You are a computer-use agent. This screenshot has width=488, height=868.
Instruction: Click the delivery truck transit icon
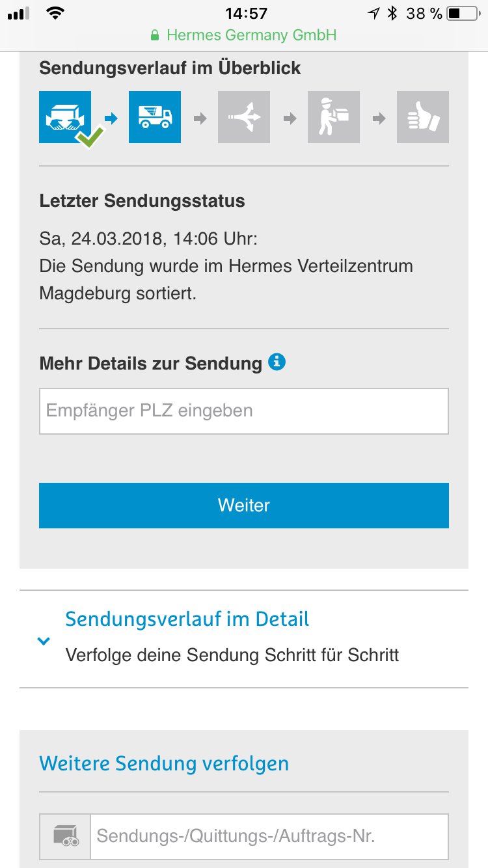(x=155, y=117)
